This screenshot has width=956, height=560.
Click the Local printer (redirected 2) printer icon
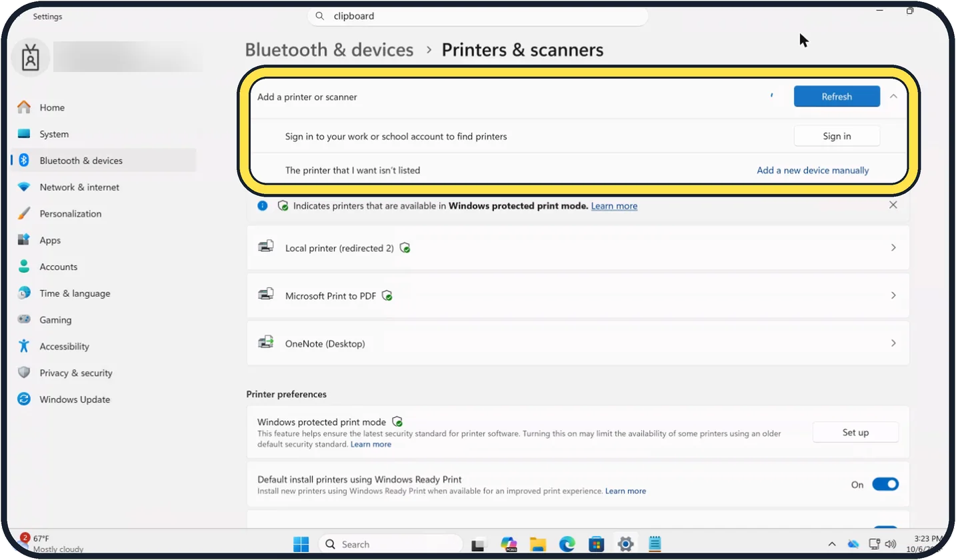coord(266,247)
